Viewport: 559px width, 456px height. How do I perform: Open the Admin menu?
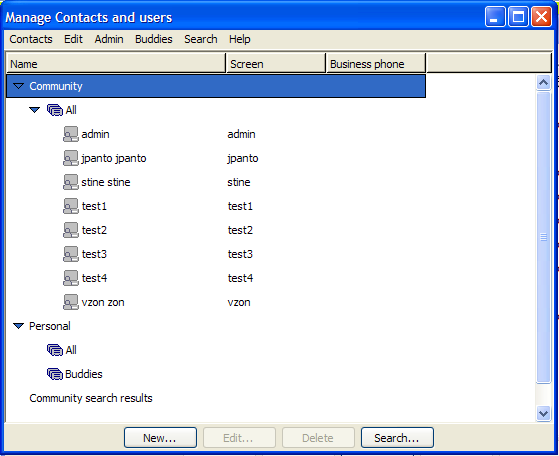pyautogui.click(x=109, y=39)
